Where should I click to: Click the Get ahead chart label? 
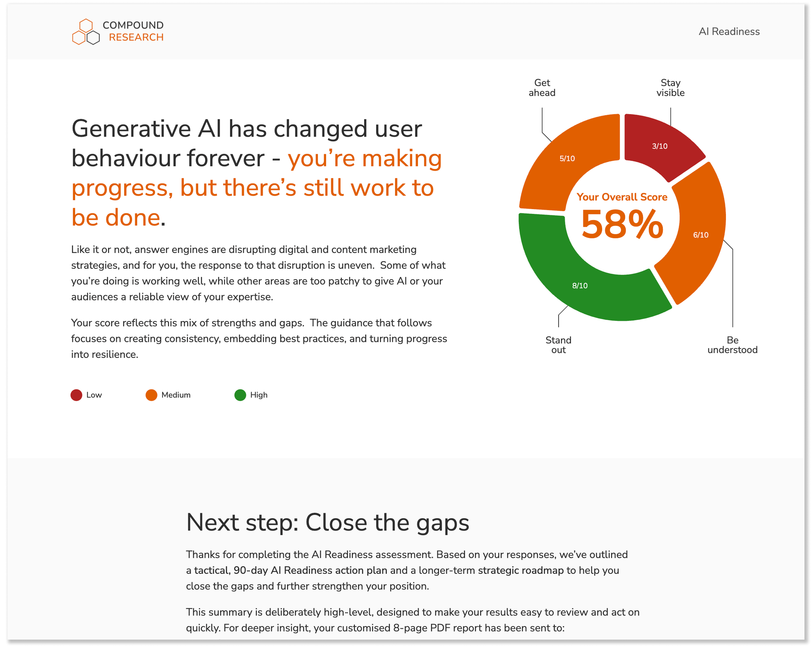tap(542, 88)
